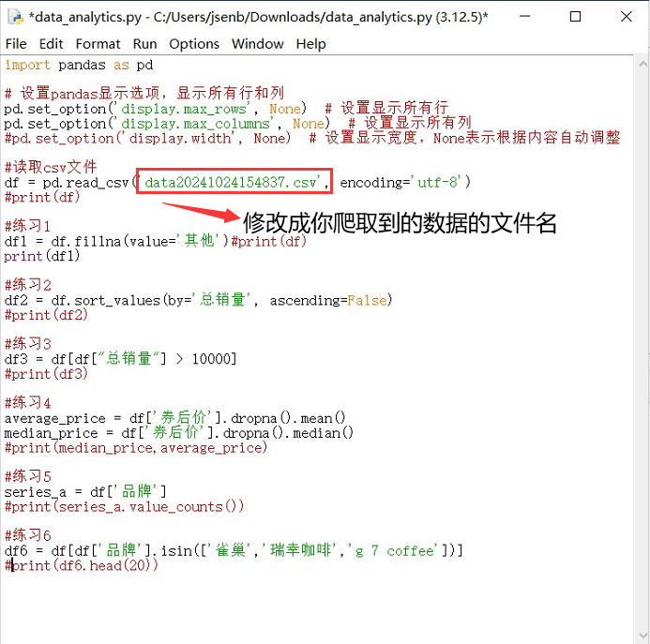This screenshot has width=650, height=644.
Task: Open the Format menu
Action: pos(98,44)
